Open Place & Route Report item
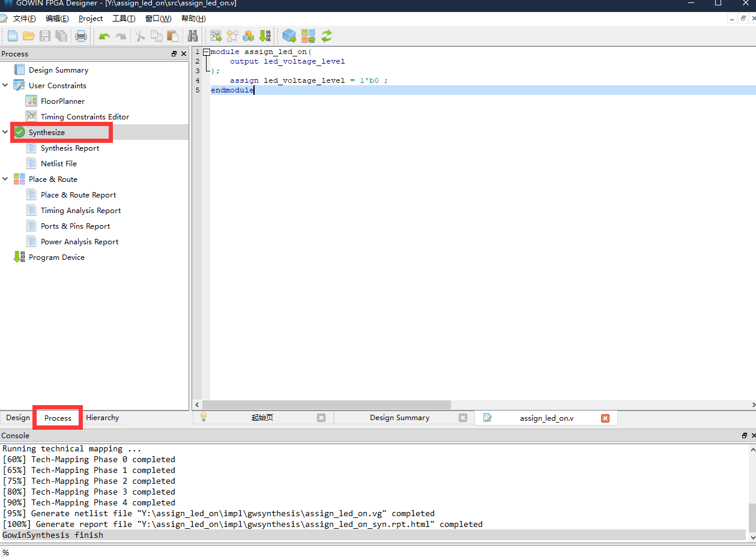 point(78,195)
